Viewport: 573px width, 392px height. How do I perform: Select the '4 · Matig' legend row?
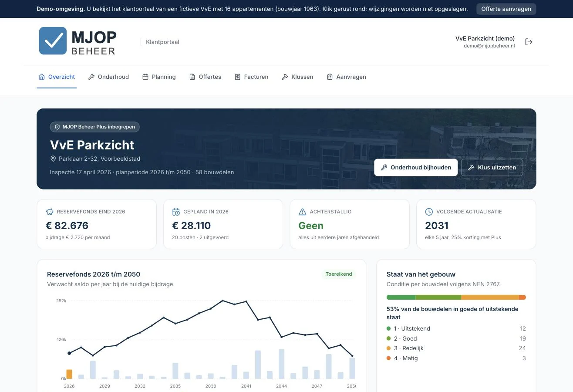456,358
